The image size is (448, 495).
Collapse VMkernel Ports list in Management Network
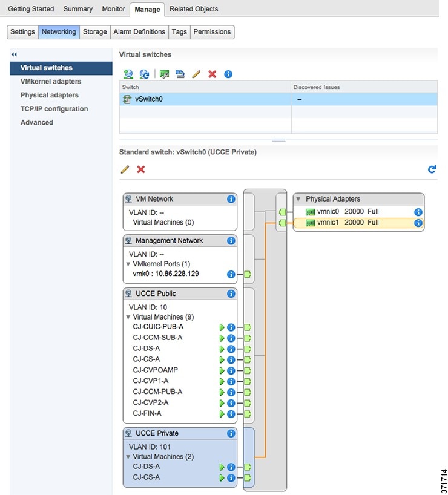click(128, 264)
